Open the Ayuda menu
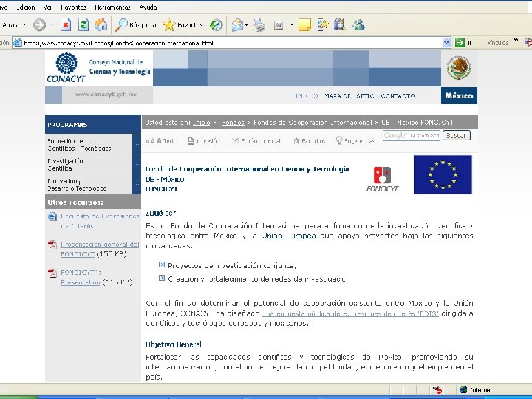 pos(148,7)
